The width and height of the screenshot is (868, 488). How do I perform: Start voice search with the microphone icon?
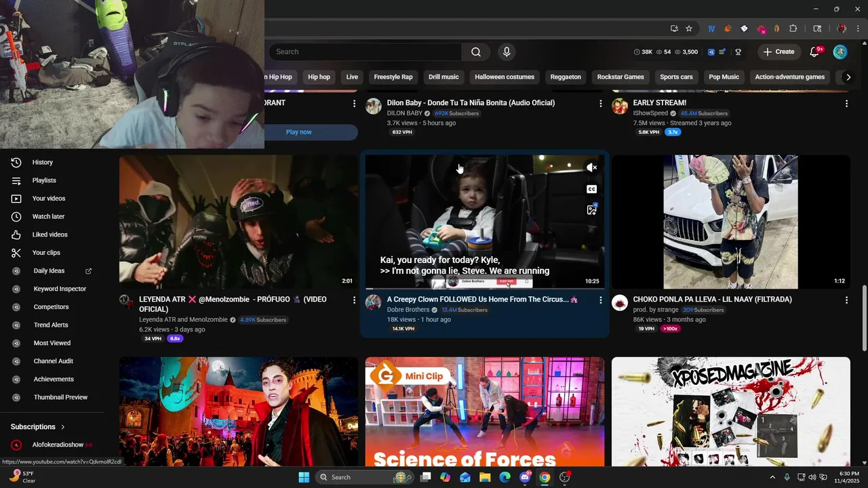pos(507,52)
